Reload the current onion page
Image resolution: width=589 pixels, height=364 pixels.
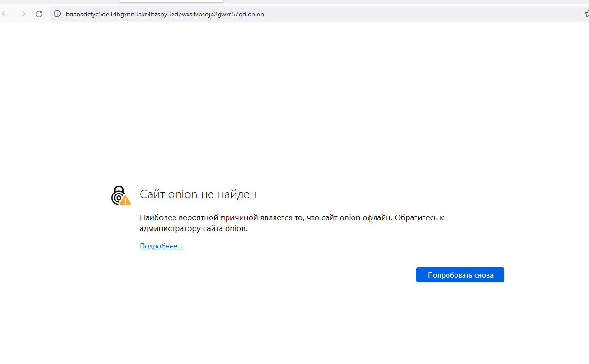(39, 14)
